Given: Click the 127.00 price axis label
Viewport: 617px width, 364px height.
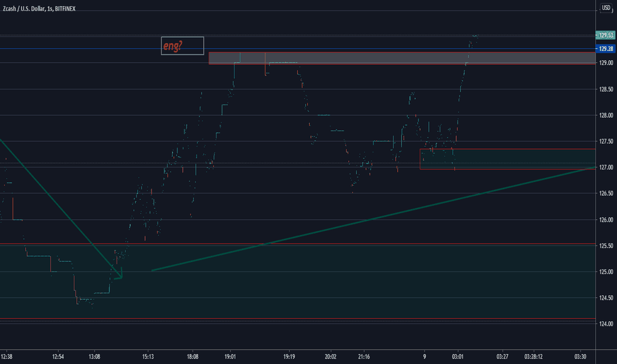Looking at the screenshot, I should 606,167.
